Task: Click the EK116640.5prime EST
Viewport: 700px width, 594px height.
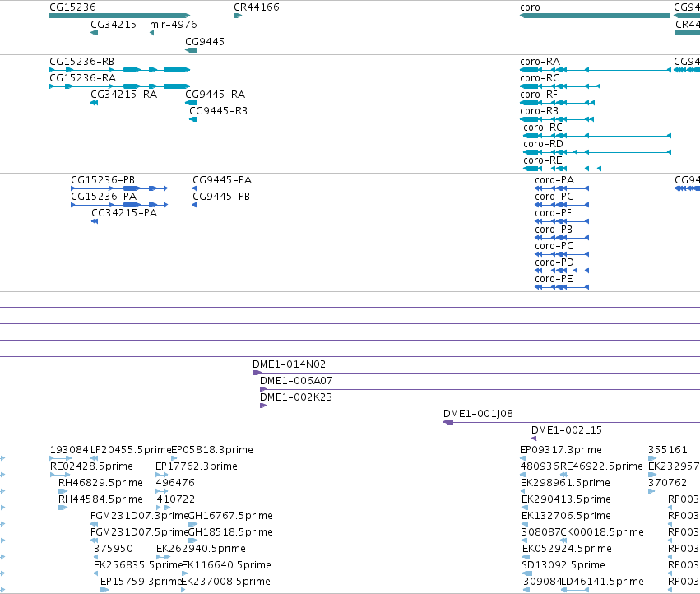Action: 185,573
